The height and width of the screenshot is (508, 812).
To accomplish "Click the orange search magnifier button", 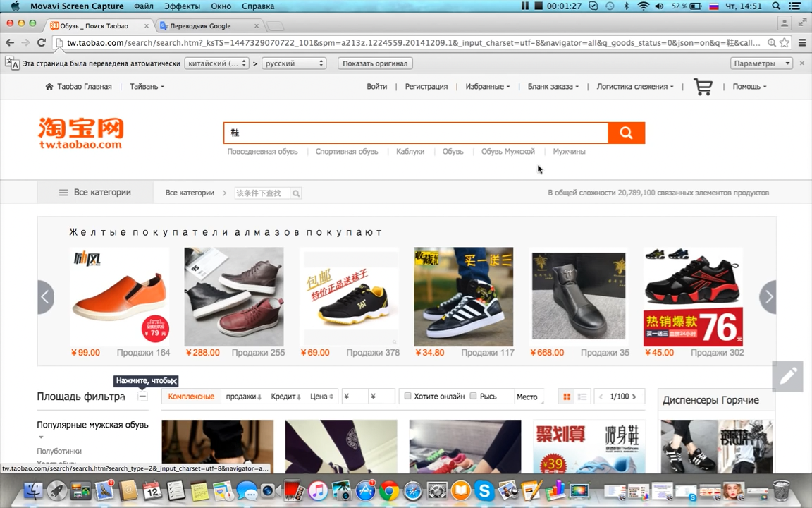I will coord(626,133).
